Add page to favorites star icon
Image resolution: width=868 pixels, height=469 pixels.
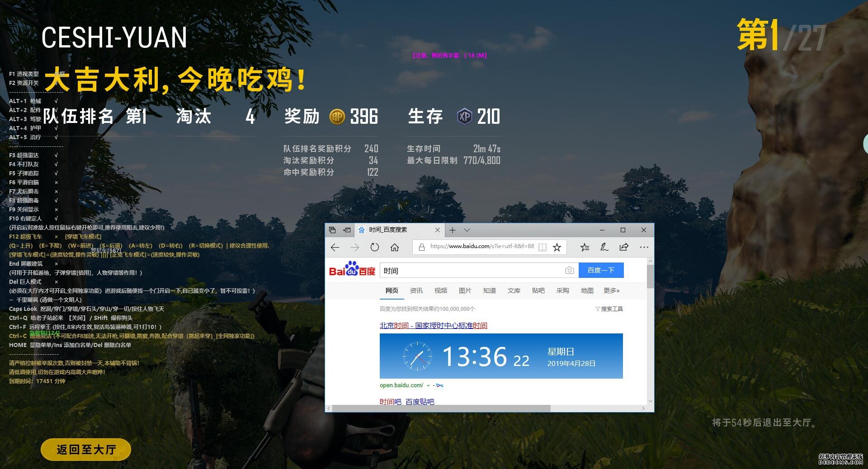[x=557, y=247]
